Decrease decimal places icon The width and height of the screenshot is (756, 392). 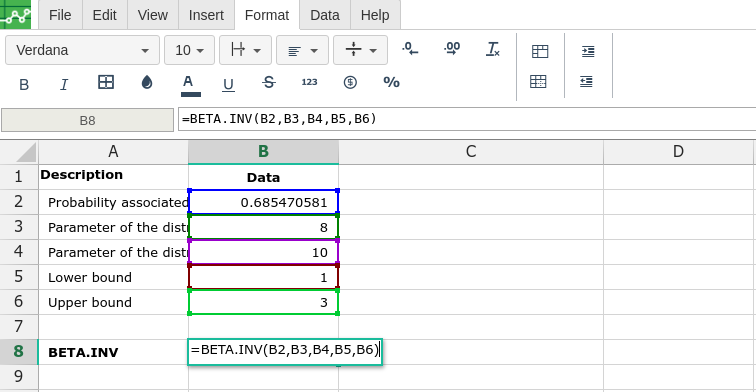[410, 49]
